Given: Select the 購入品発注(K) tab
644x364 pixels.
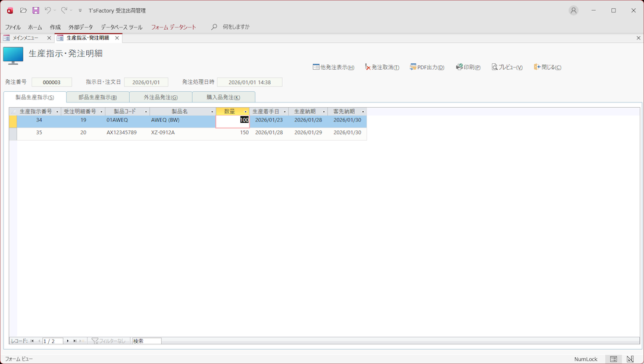Looking at the screenshot, I should [x=223, y=97].
